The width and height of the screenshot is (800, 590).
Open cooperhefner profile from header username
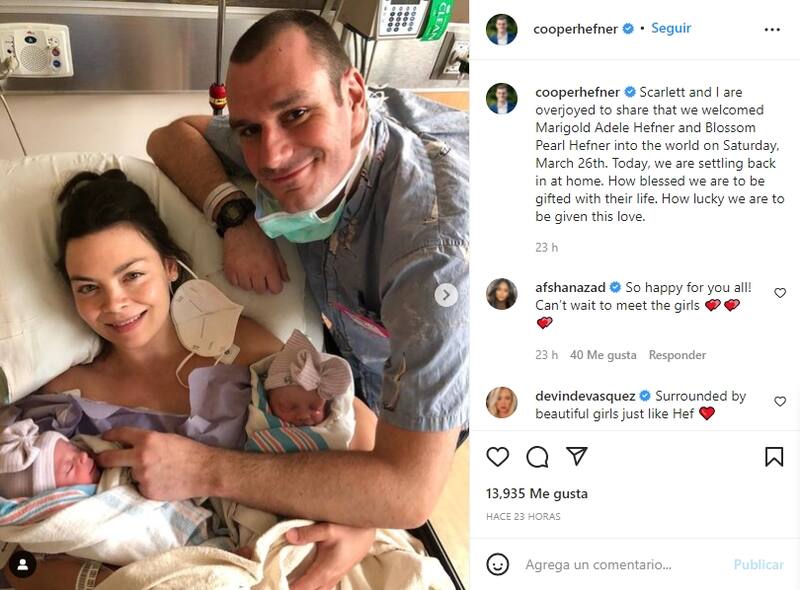(x=576, y=29)
